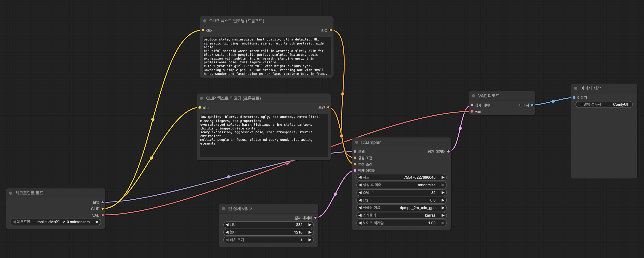Click the 이미지 input socket on 이미지 저장

tap(574, 97)
